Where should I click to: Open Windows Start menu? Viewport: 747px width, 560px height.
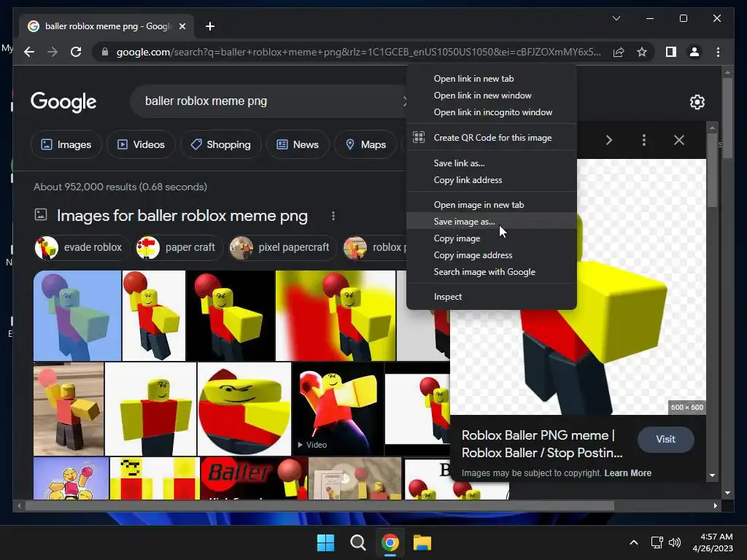326,542
